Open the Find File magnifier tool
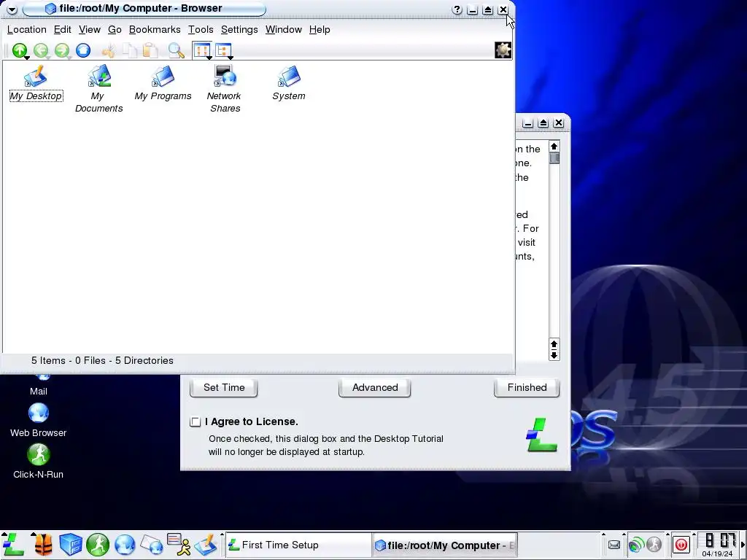The height and width of the screenshot is (560, 747). pos(177,50)
